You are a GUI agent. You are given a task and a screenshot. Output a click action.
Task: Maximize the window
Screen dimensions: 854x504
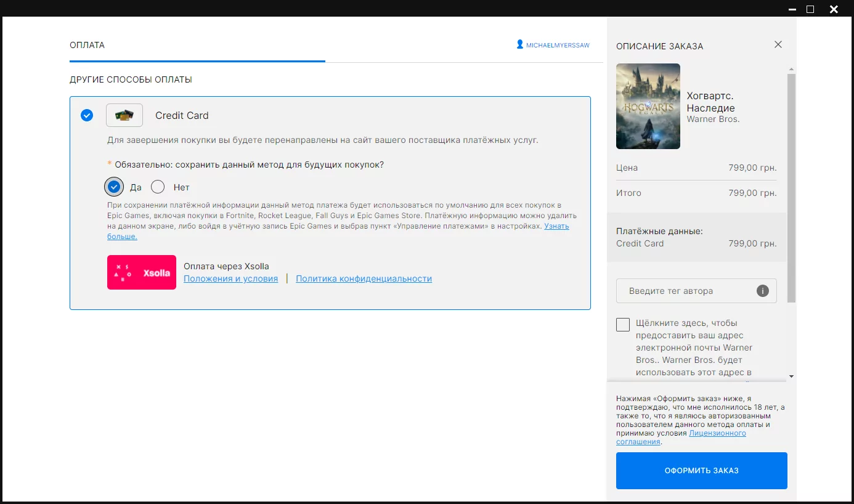point(810,9)
